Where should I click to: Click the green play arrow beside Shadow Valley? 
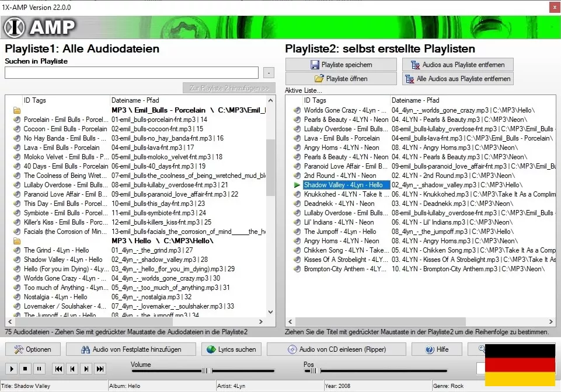click(297, 185)
